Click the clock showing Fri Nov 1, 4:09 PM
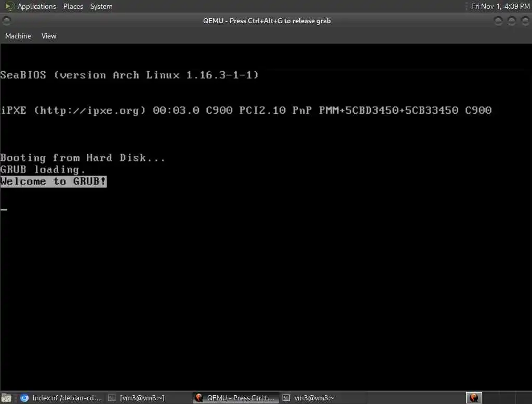532x404 pixels. 500,6
